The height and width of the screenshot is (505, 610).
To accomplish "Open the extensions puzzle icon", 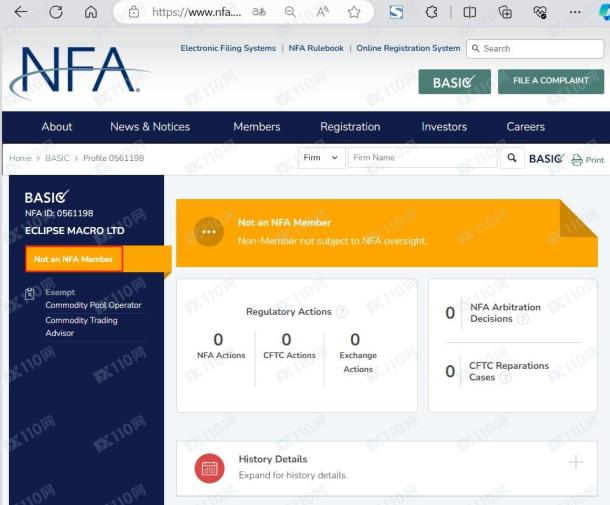I will click(431, 12).
